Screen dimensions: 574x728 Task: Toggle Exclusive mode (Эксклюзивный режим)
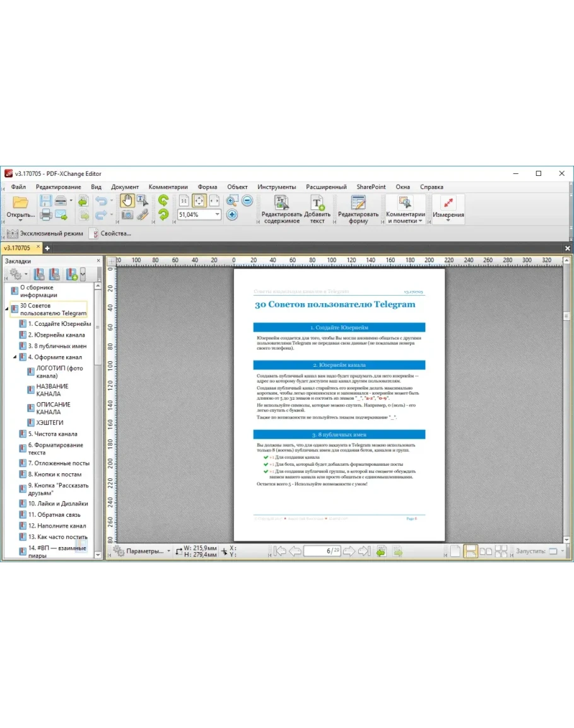(44, 233)
